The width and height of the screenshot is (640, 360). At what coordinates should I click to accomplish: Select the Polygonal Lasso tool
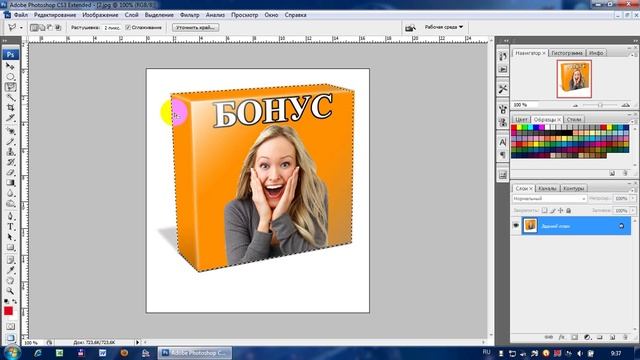coord(10,87)
